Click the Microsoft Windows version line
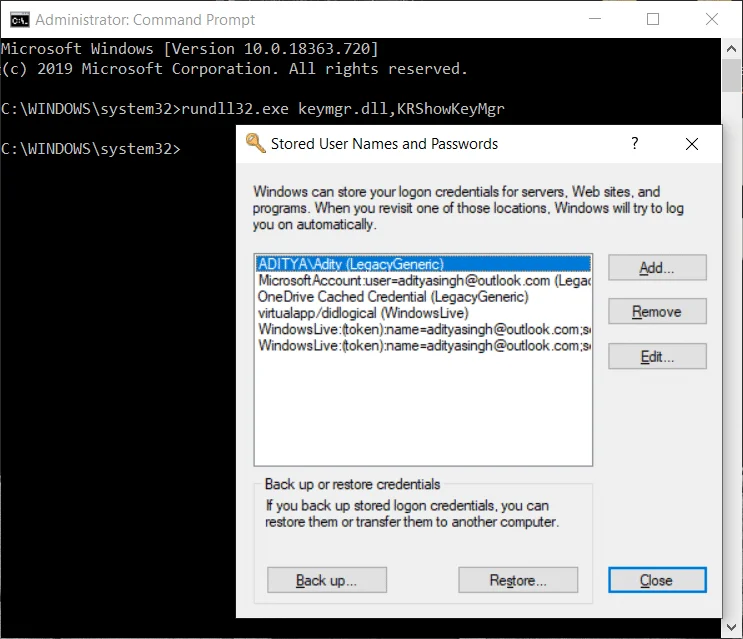 [190, 48]
